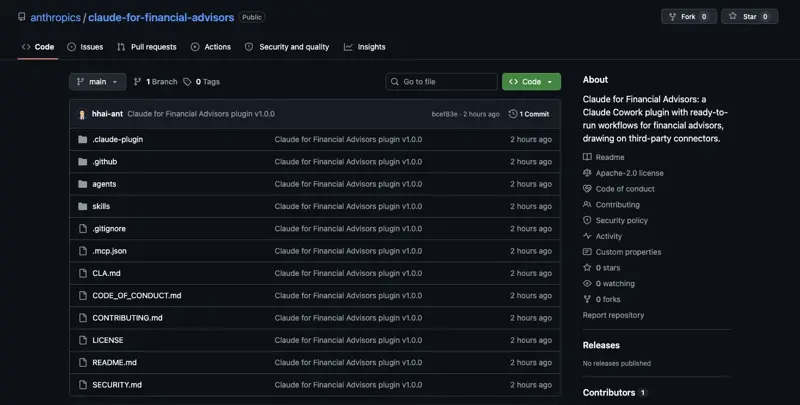This screenshot has width=800, height=405.
Task: Open the skills folder name
Action: click(x=101, y=206)
